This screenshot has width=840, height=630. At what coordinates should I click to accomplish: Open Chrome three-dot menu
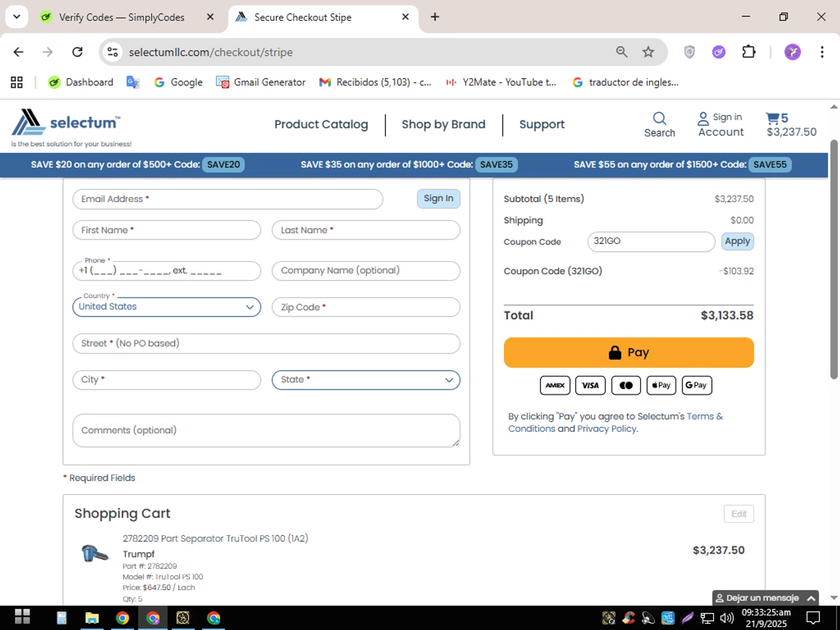[x=822, y=52]
